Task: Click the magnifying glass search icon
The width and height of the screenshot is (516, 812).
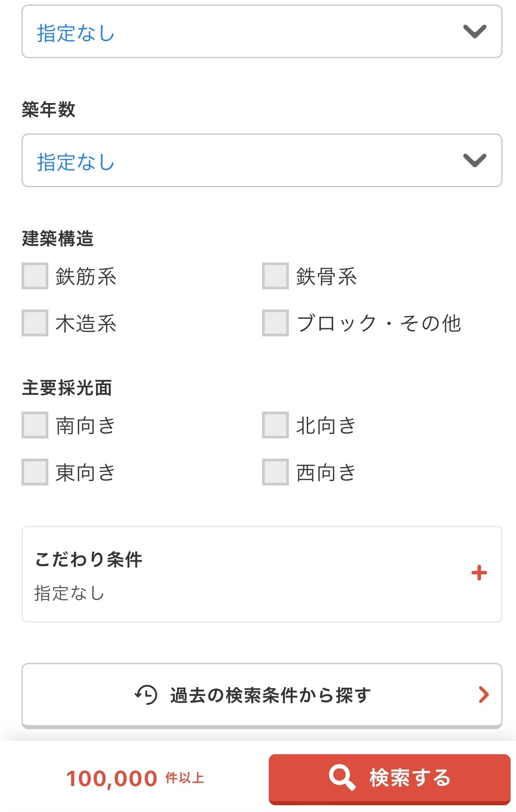Action: (x=342, y=778)
